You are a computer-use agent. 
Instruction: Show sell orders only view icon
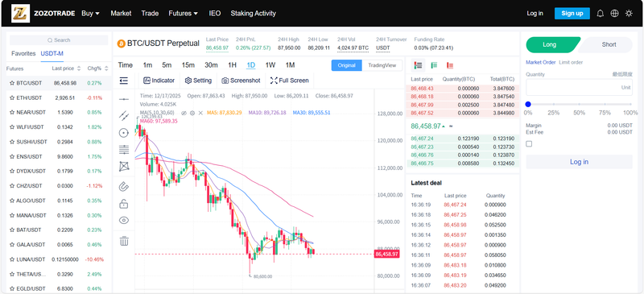click(450, 65)
